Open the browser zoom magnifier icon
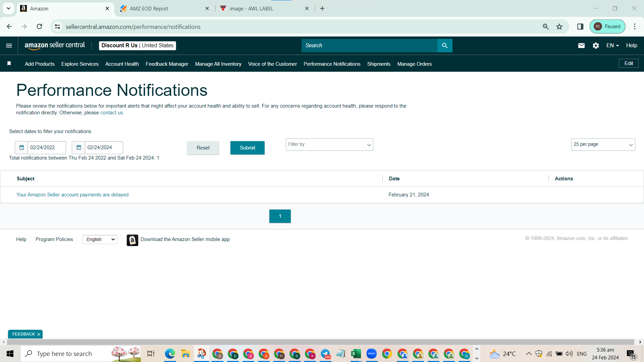The height and width of the screenshot is (362, 644). 546,26
